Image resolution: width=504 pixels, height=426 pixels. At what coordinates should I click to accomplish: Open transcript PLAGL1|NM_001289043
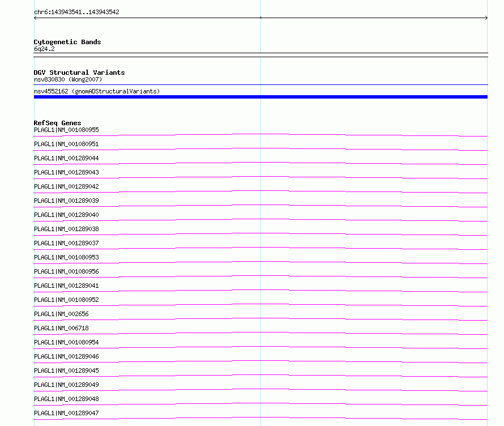click(x=66, y=172)
